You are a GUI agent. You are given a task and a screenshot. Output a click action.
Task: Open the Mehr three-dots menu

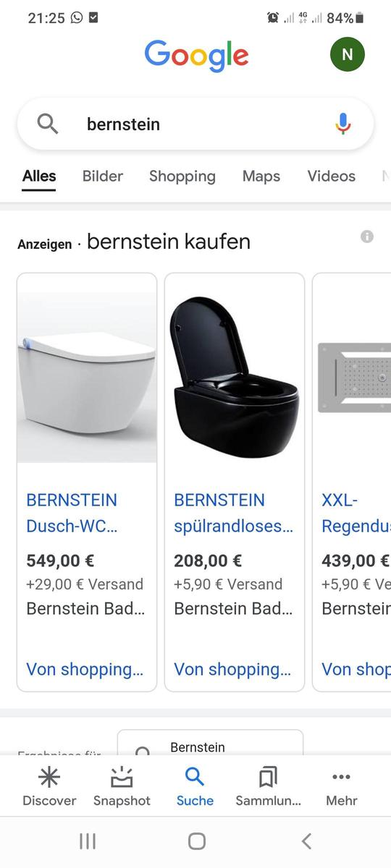coord(341,786)
